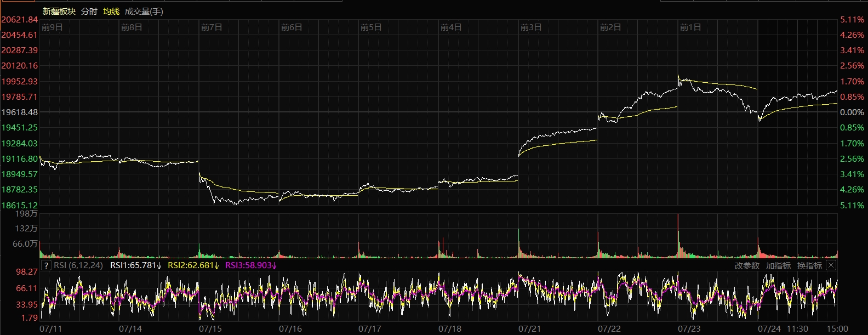Close the RSI indicator panel
Image resolution: width=868 pixels, height=335 pixels.
coord(831,265)
